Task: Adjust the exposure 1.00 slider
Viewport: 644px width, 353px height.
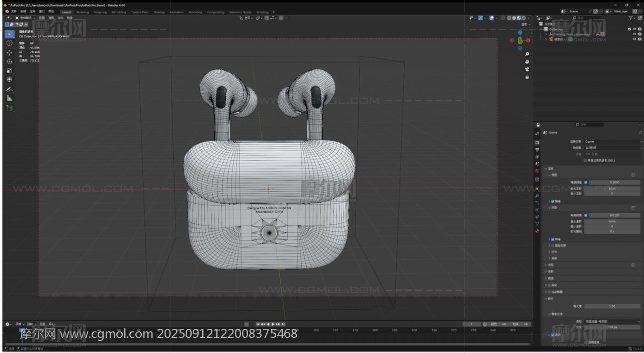Action: tap(612, 306)
